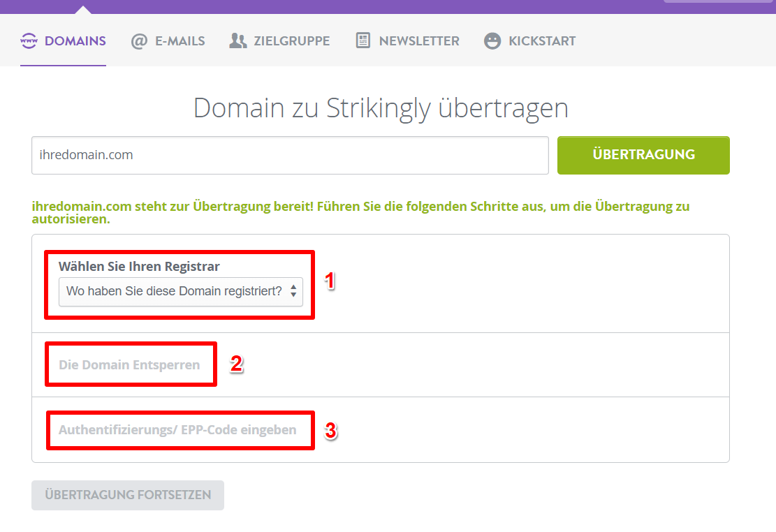Screen dimensions: 776x532
Task: Switch to the E-Mails tab
Action: point(168,40)
